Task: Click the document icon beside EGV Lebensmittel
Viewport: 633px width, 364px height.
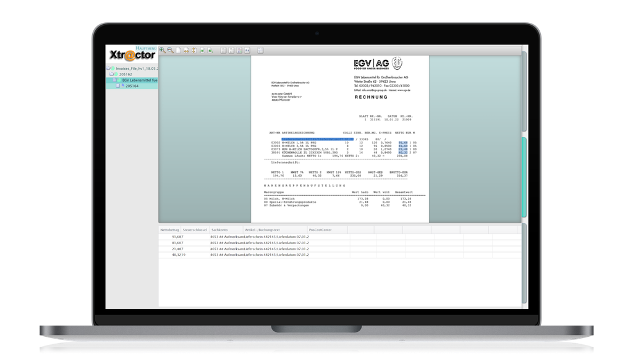Action: click(x=115, y=80)
